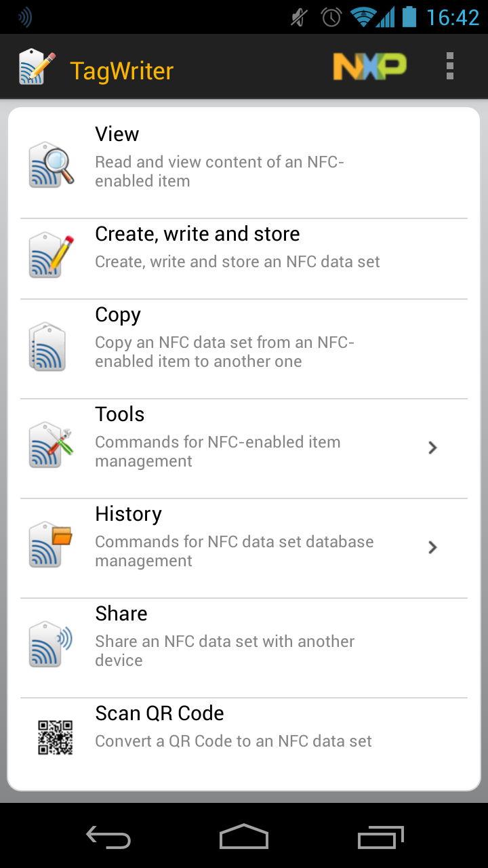Tap the History folder tag icon
Viewport: 488px width, 868px height.
52,545
